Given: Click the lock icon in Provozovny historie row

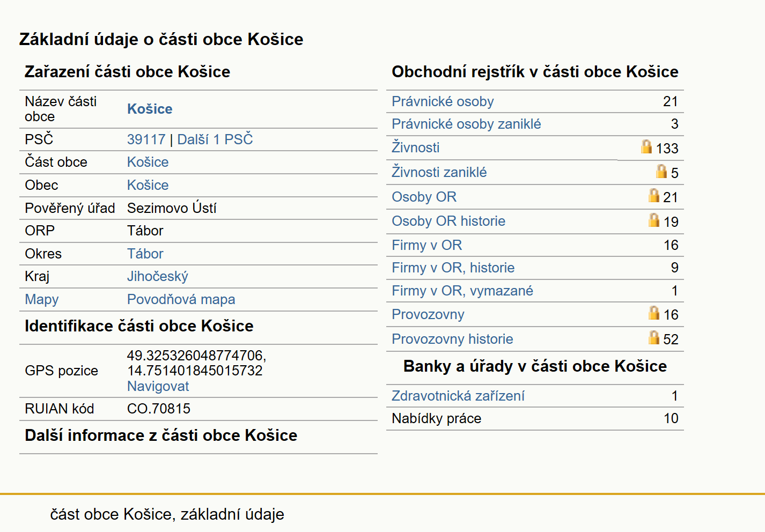Looking at the screenshot, I should click(654, 337).
